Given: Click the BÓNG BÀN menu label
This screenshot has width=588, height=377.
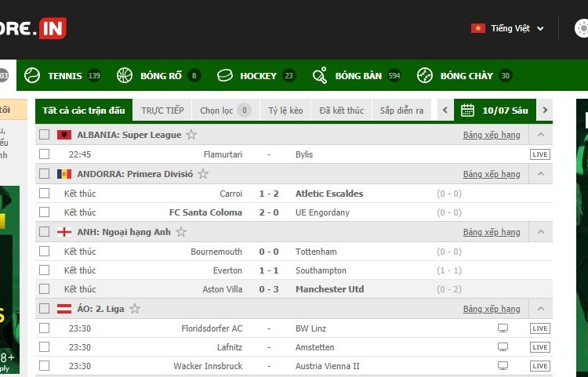Looking at the screenshot, I should click(358, 76).
